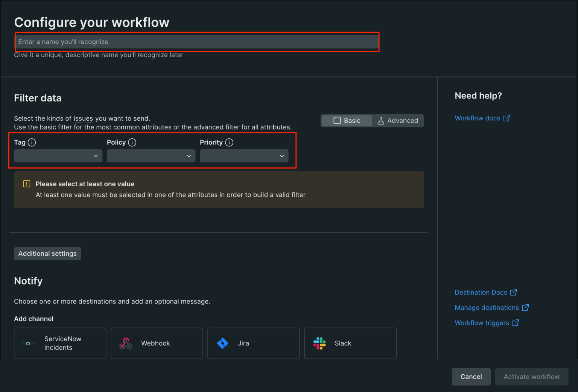Add ServiceNow incidents channel
Screen dimensions: 578x392
pyautogui.click(x=60, y=343)
